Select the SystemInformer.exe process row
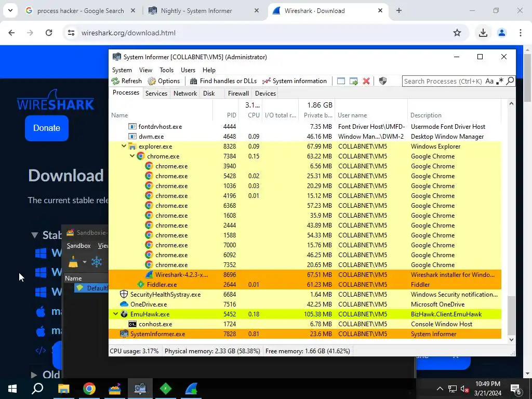The height and width of the screenshot is (399, 532). (x=304, y=334)
